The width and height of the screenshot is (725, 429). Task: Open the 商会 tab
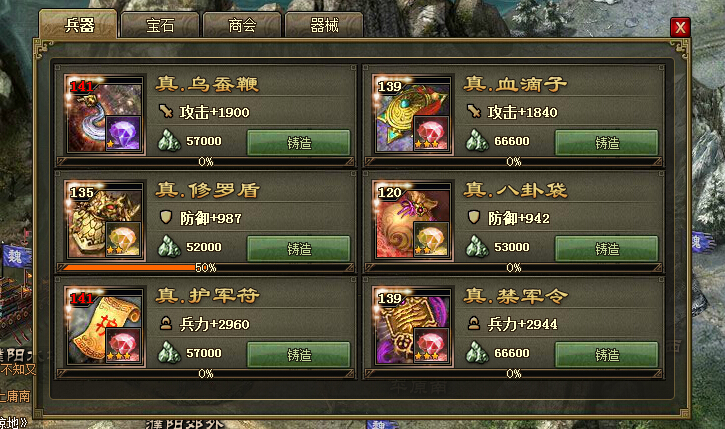242,25
